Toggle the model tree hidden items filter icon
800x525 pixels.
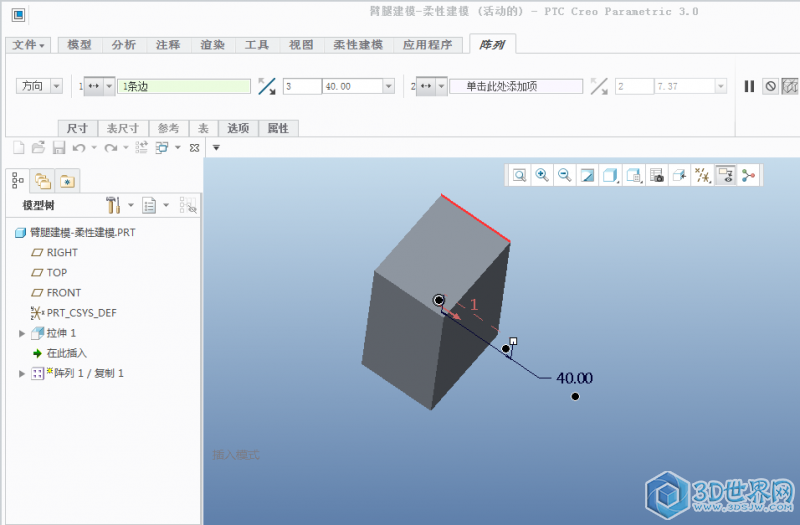(x=188, y=205)
